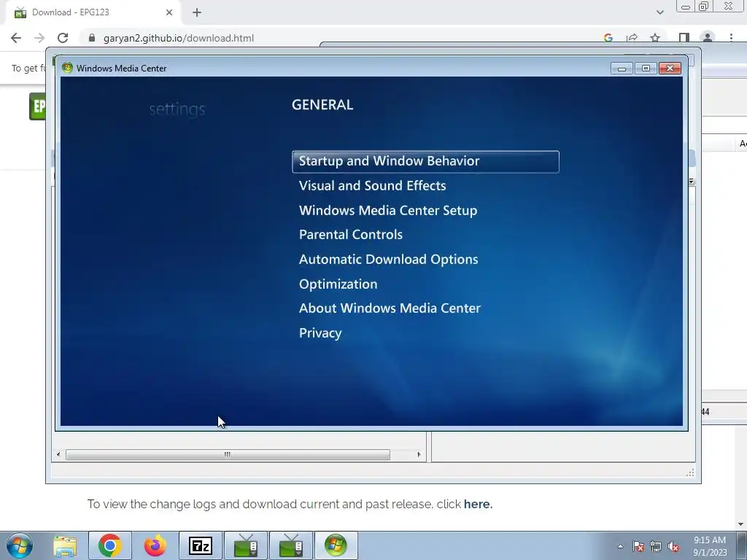
Task: Open File Explorer from taskbar
Action: point(65,545)
